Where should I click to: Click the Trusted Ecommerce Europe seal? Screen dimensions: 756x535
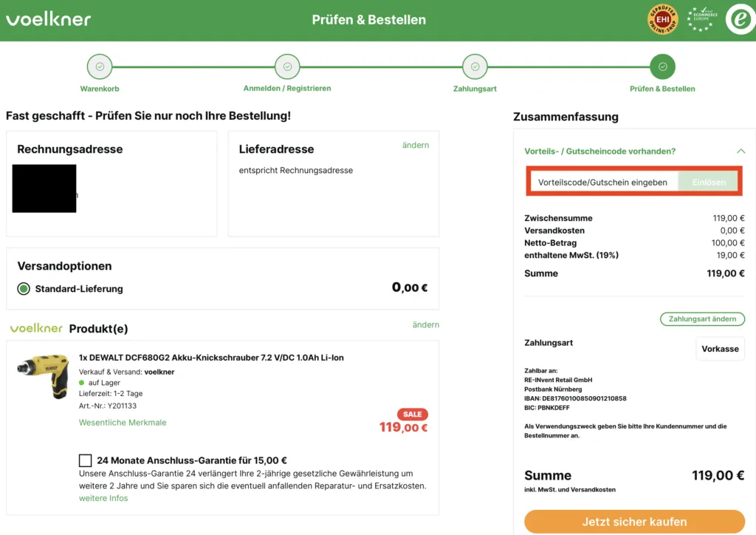[700, 19]
